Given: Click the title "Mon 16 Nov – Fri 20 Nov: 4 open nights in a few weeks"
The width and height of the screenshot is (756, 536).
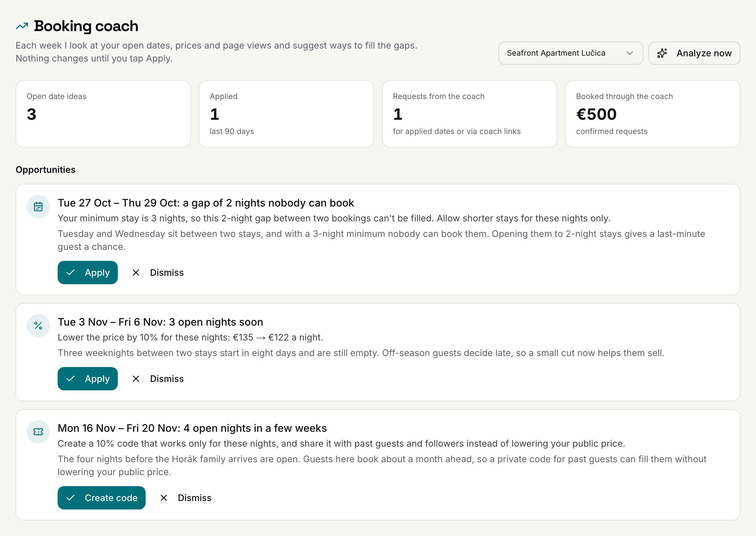Looking at the screenshot, I should tap(192, 428).
